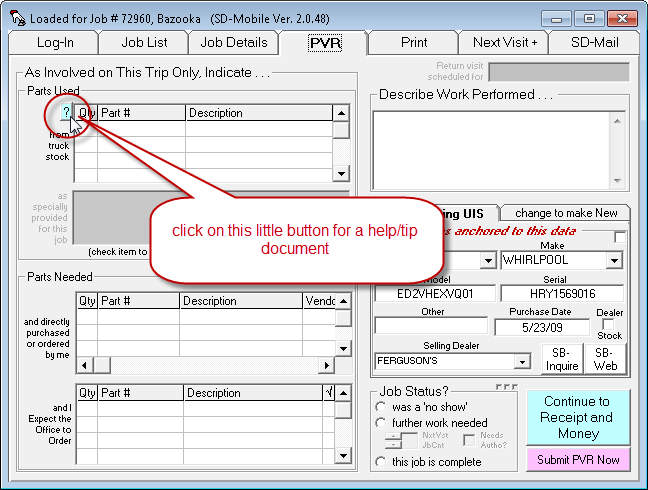Click the Parts Used help question-mark button
This screenshot has width=648, height=490.
click(65, 113)
